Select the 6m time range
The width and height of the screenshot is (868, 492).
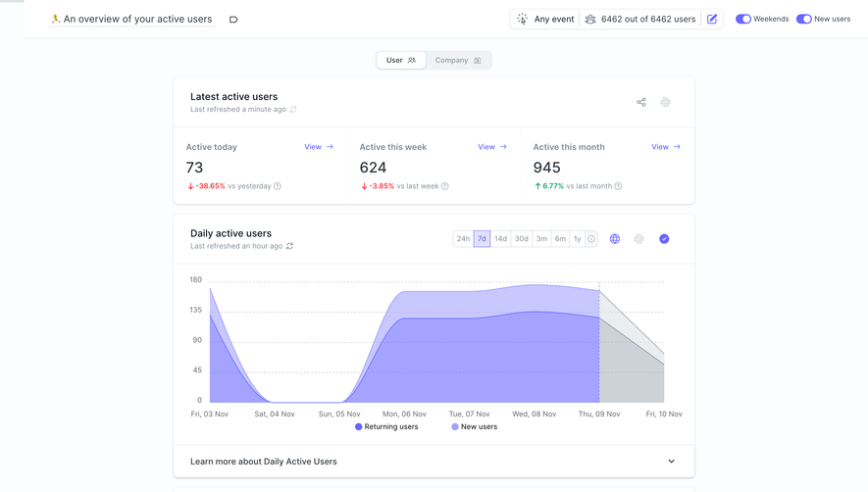[x=560, y=239]
